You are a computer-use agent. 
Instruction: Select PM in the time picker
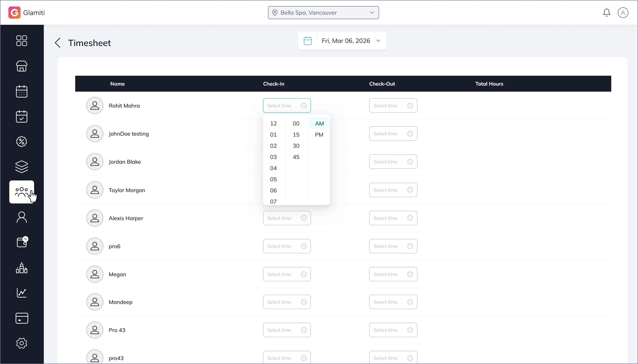(x=319, y=135)
